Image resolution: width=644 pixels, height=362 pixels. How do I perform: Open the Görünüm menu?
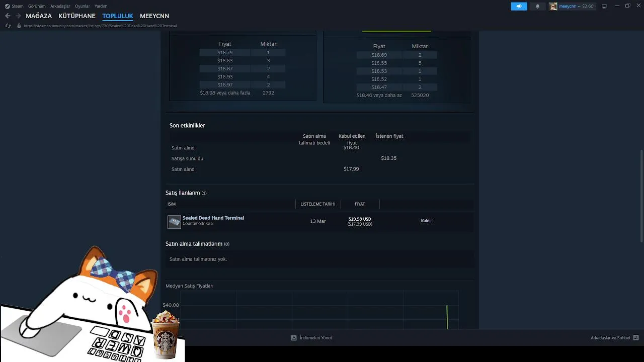pyautogui.click(x=37, y=6)
